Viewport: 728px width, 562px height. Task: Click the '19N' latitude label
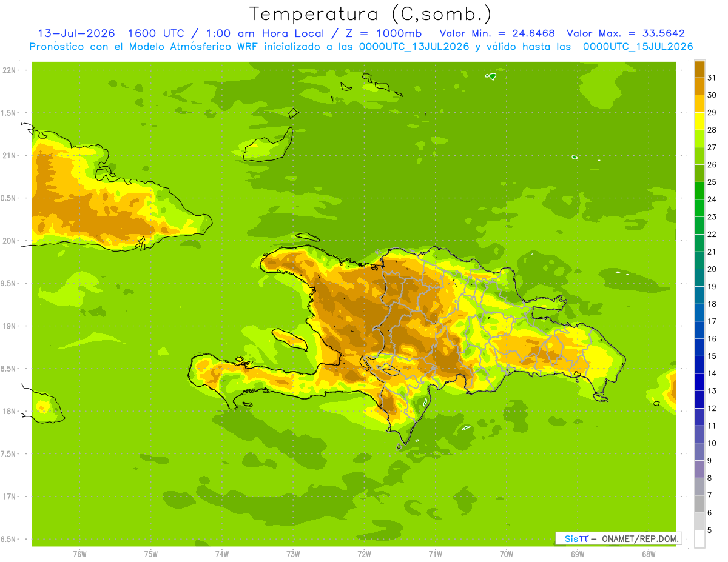click(9, 326)
